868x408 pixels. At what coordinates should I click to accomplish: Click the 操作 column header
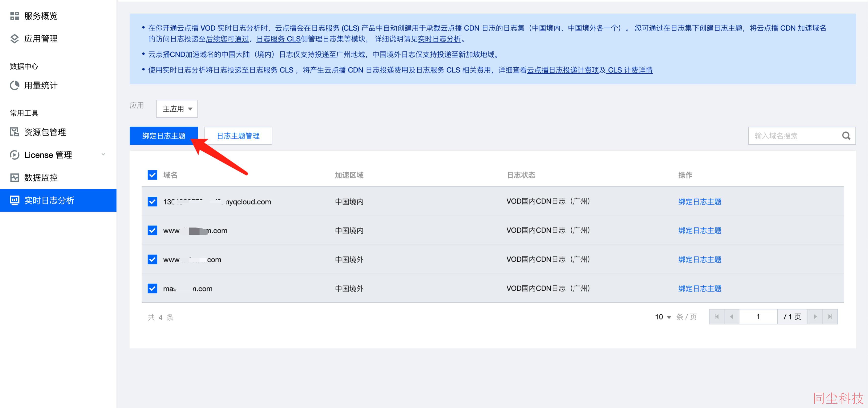[x=685, y=175]
